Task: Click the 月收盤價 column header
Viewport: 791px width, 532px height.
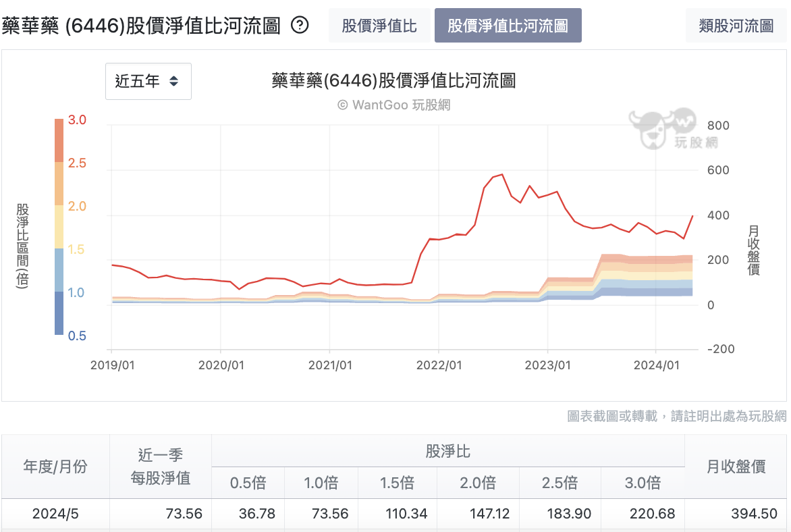Action: pyautogui.click(x=736, y=467)
